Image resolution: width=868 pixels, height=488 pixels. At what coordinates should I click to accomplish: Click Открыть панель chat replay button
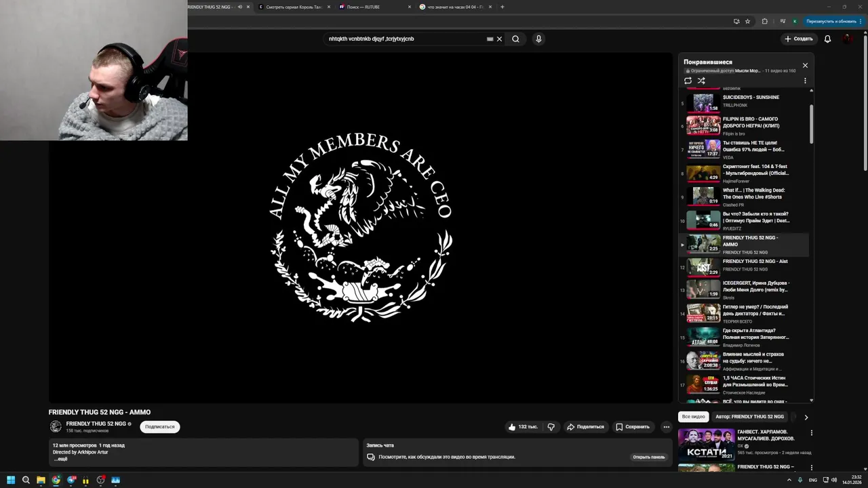pos(648,457)
